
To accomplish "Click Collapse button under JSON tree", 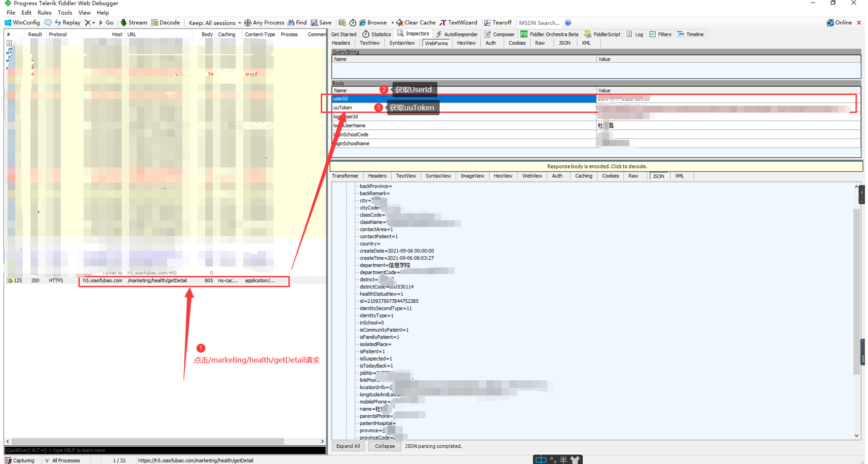I will pyautogui.click(x=385, y=446).
